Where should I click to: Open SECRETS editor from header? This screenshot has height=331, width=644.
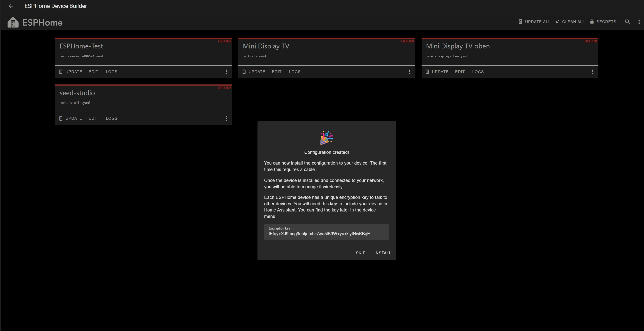[603, 22]
